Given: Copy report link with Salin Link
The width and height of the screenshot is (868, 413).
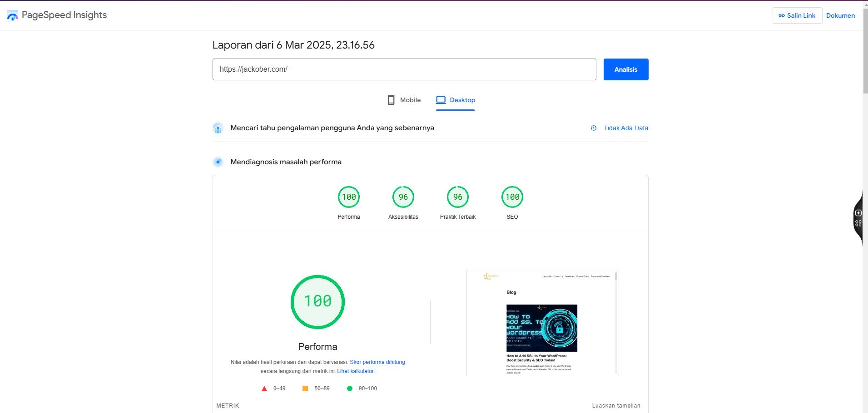Looking at the screenshot, I should click(797, 15).
